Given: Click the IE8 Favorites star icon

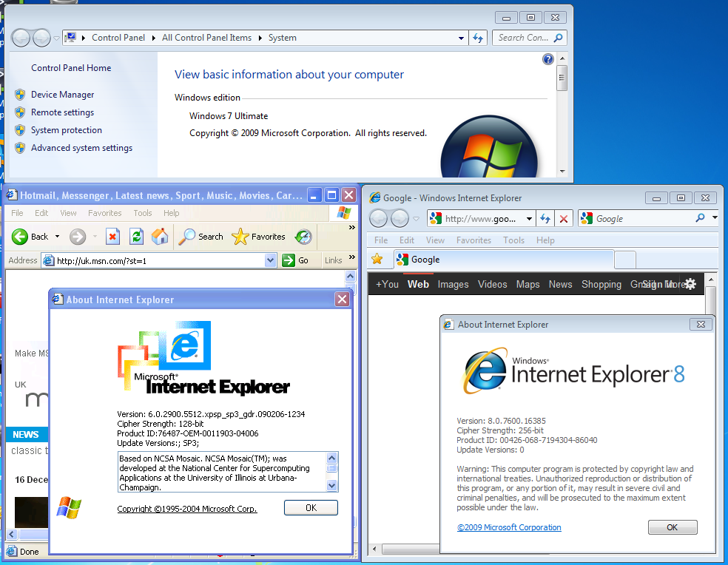Looking at the screenshot, I should 377,259.
